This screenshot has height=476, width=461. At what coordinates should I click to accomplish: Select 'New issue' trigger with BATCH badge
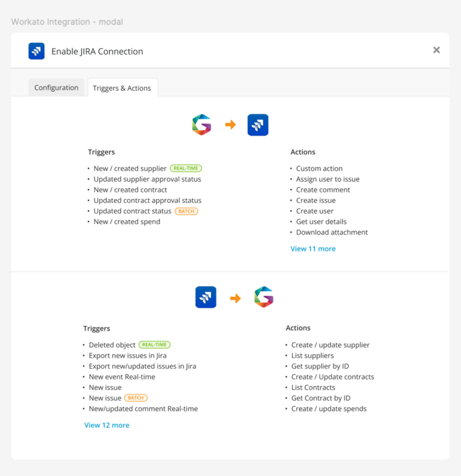pyautogui.click(x=105, y=398)
